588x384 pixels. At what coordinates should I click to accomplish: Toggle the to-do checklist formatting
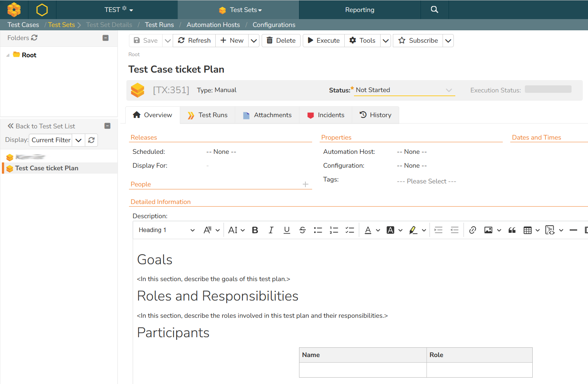[x=350, y=230]
